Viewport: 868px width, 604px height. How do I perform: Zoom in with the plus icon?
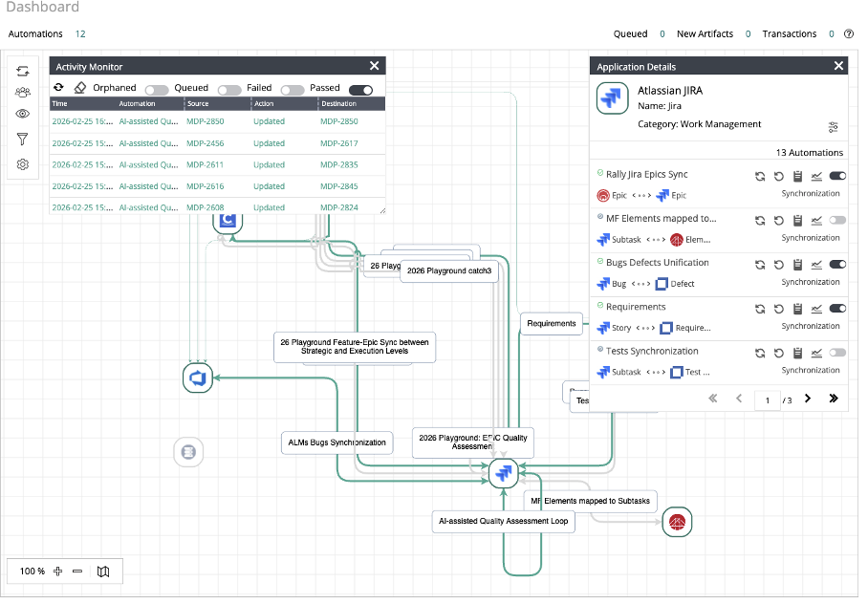[x=58, y=572]
